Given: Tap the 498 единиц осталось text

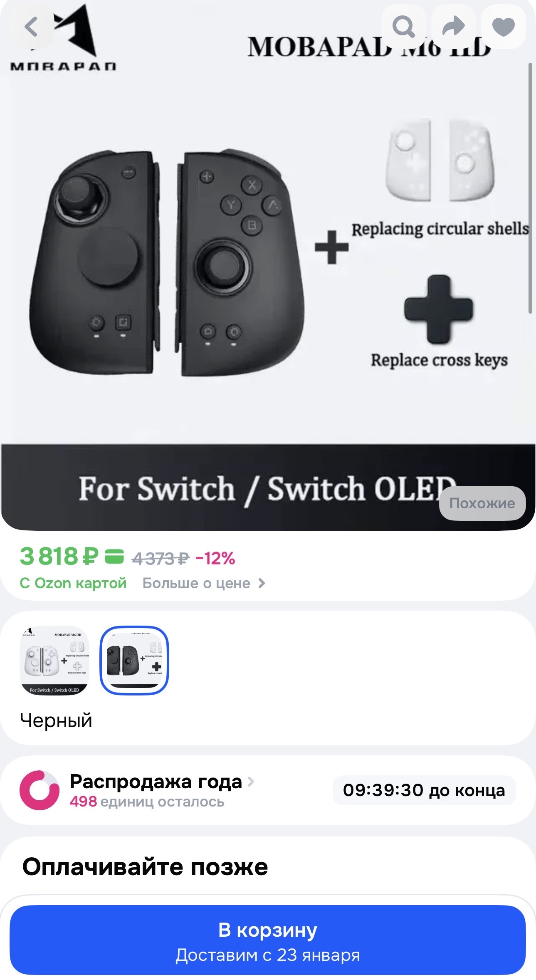Looking at the screenshot, I should (x=147, y=802).
